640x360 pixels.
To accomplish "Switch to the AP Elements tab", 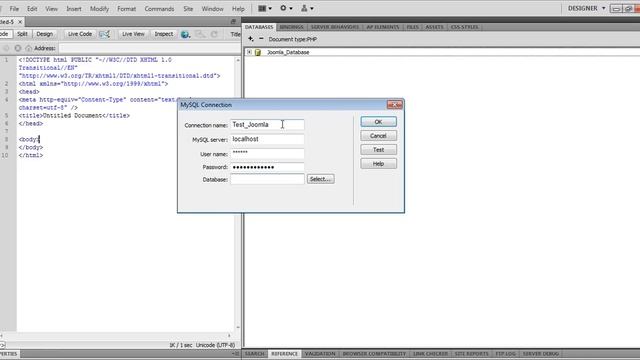I will (382, 27).
